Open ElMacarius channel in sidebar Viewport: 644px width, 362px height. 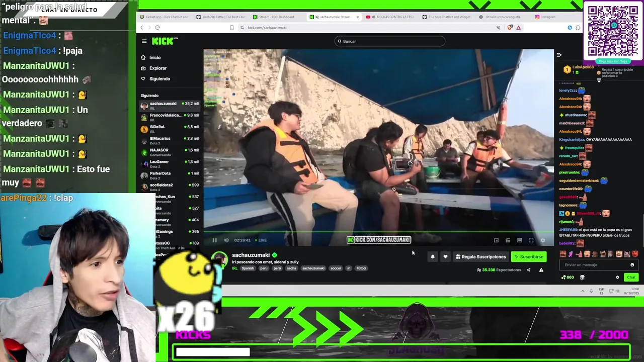tap(170, 140)
